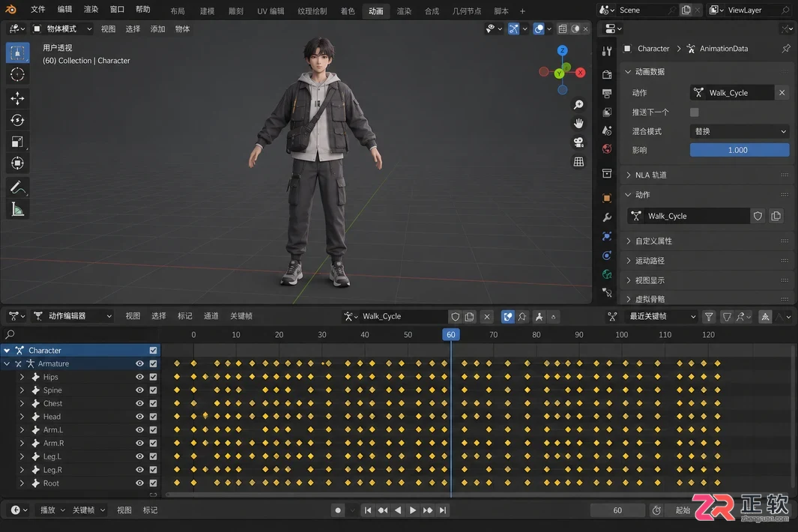Open the Render properties tab
This screenshot has height=532, width=798.
(x=607, y=74)
